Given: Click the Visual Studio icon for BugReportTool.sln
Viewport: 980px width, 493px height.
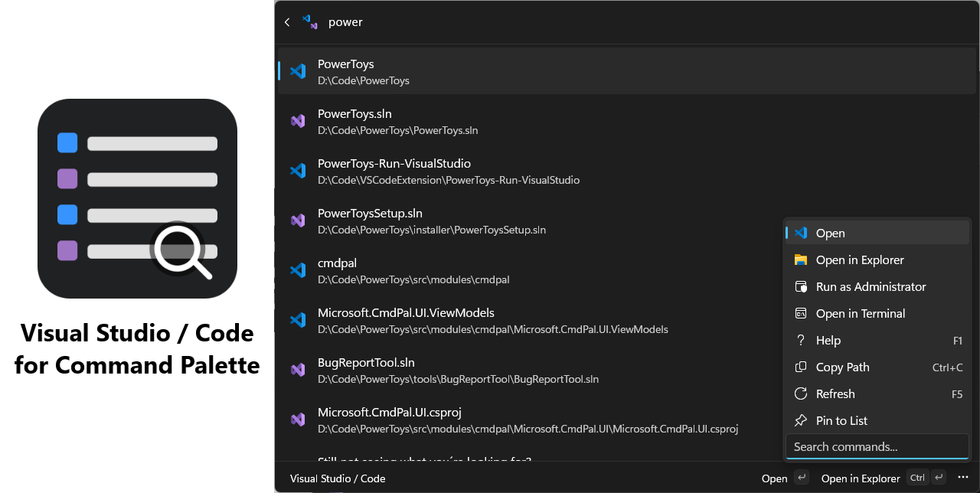Looking at the screenshot, I should pos(298,370).
